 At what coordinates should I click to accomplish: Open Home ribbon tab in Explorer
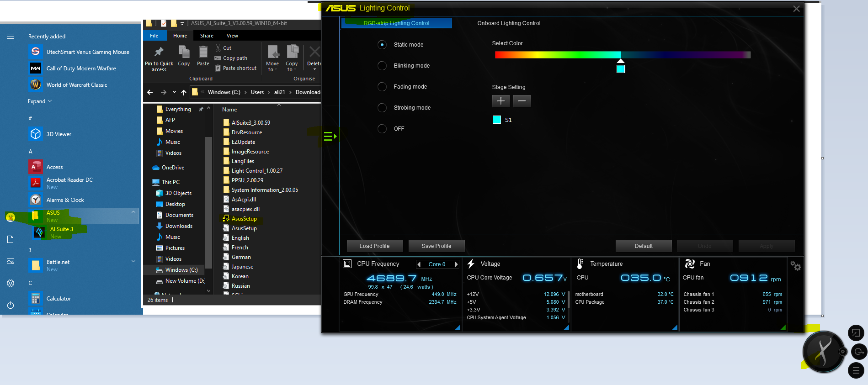coord(180,36)
